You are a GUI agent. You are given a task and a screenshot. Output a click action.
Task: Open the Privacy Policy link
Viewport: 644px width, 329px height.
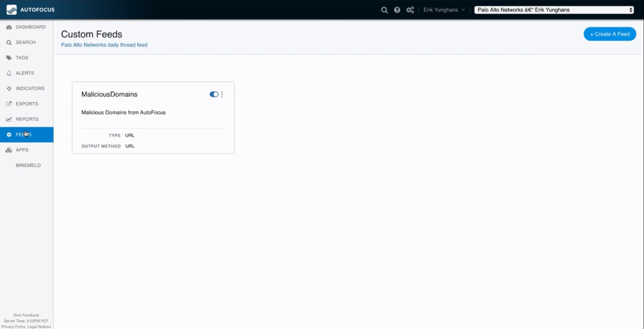click(x=13, y=327)
